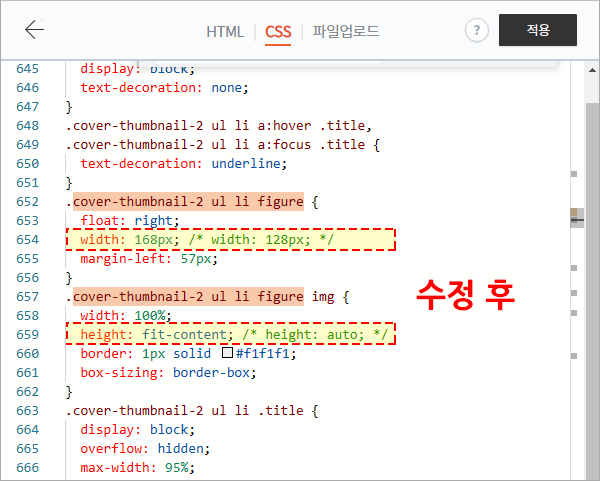
Task: Open the help question mark icon
Action: [x=476, y=30]
